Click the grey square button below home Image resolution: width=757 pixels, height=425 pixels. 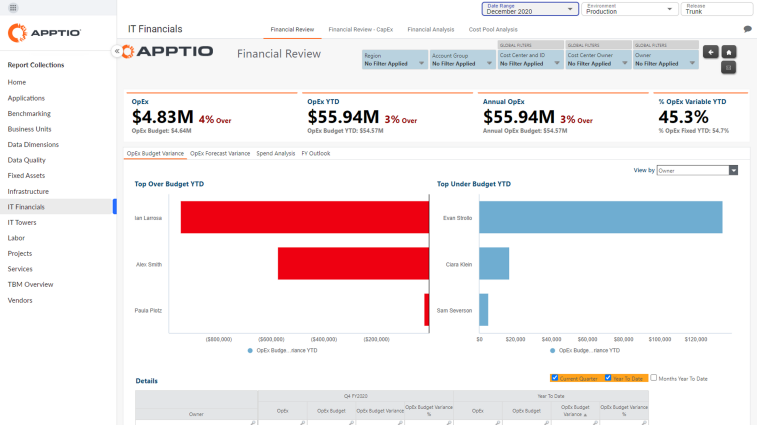point(729,68)
